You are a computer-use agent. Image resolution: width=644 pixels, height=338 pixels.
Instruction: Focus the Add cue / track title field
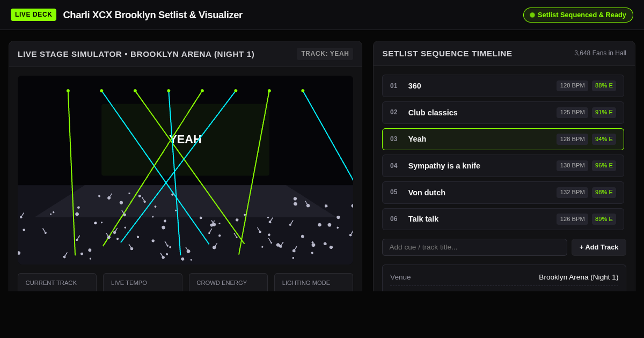474,247
